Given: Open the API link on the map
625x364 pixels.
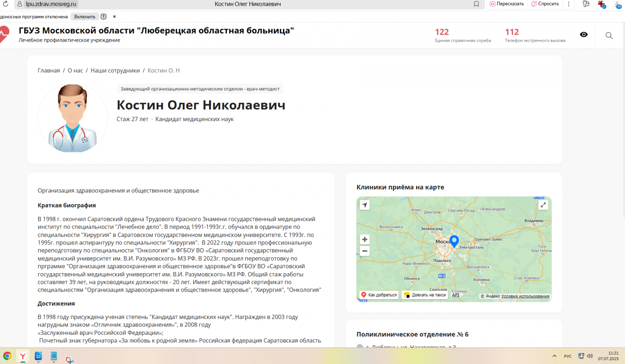Looking at the screenshot, I should click(x=455, y=295).
